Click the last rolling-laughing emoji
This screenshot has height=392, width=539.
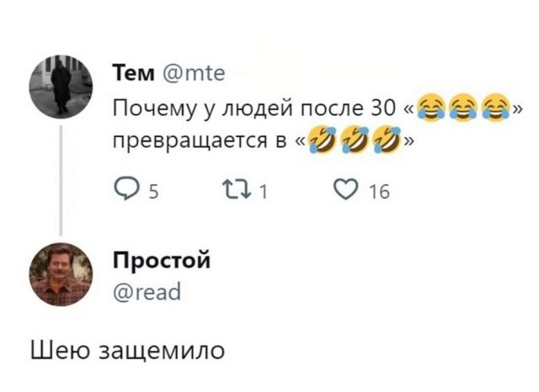388,140
